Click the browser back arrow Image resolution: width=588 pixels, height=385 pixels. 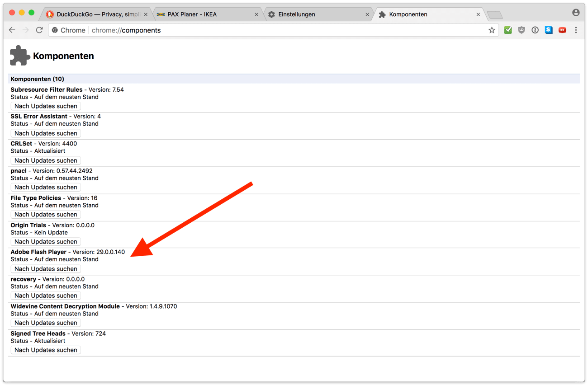coord(12,30)
